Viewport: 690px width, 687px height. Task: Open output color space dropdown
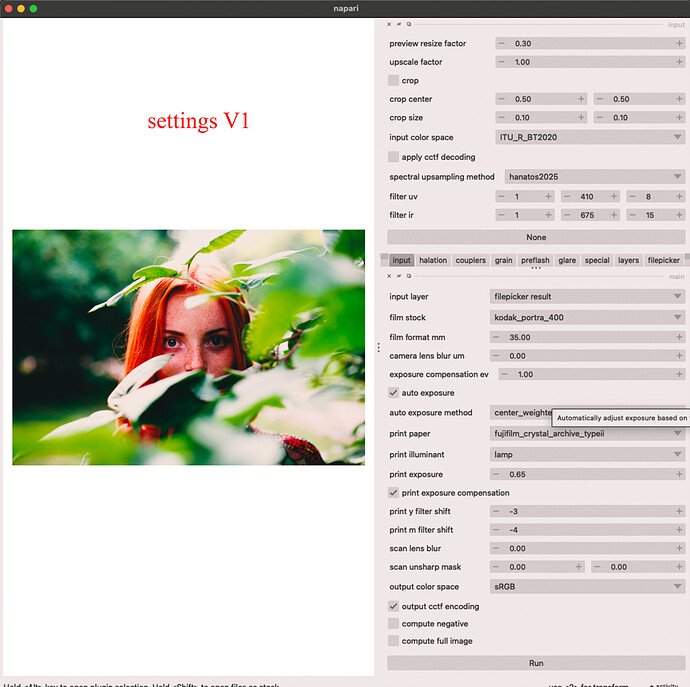(587, 586)
